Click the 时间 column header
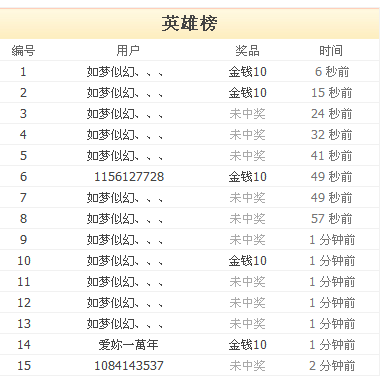Image resolution: width=384 pixels, height=388 pixels. pyautogui.click(x=331, y=51)
